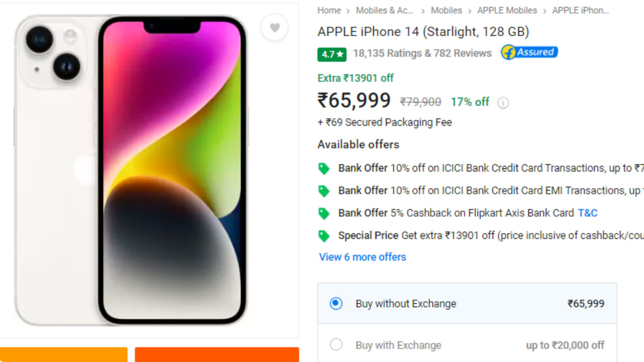Screen dimensions: 644x362
Task: Expand the Mobiles & Ac breadcrumb item
Action: tap(384, 10)
